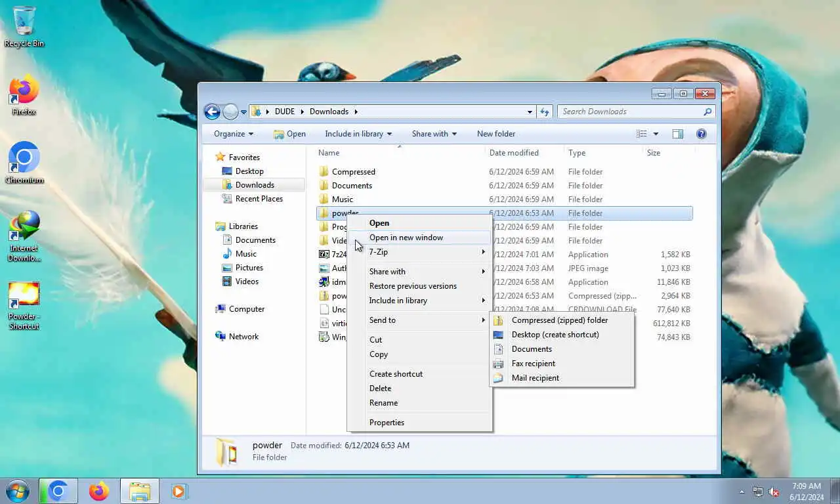Refresh the Downloads folder via address bar button
This screenshot has width=840, height=504.
pos(544,112)
